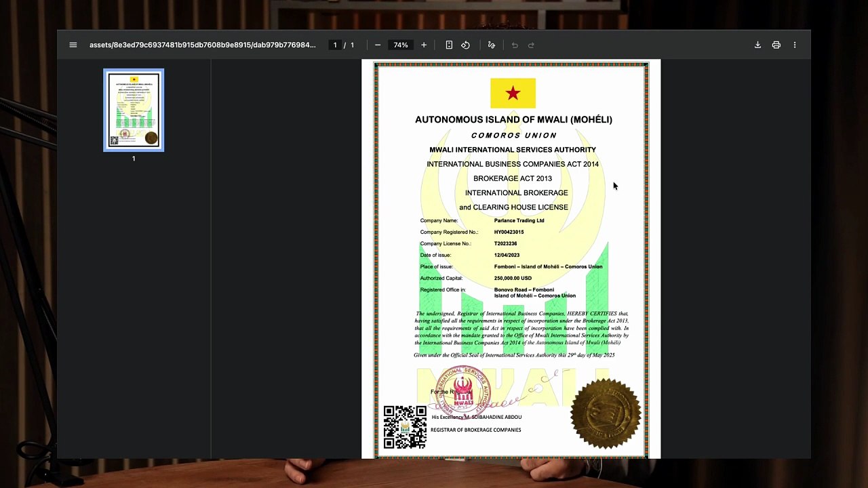Viewport: 868px width, 488px height.
Task: Click registration number "HY00423015"
Action: coord(509,232)
